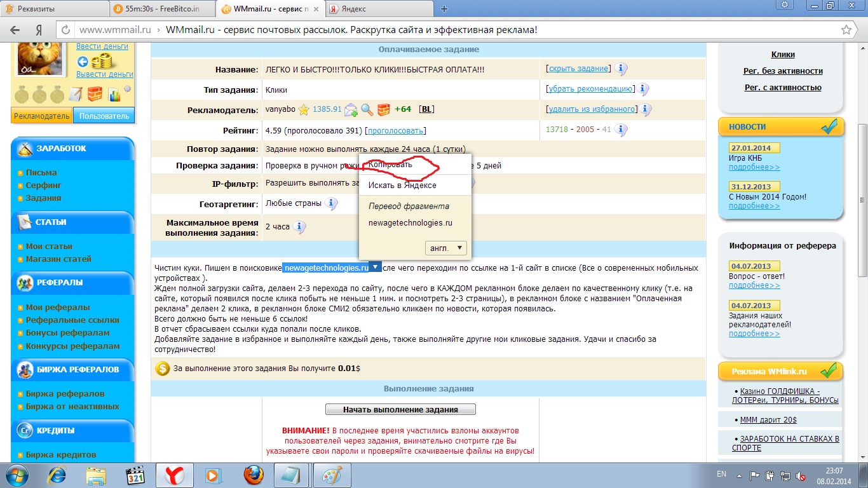Open the англ. language dropdown

pos(446,248)
